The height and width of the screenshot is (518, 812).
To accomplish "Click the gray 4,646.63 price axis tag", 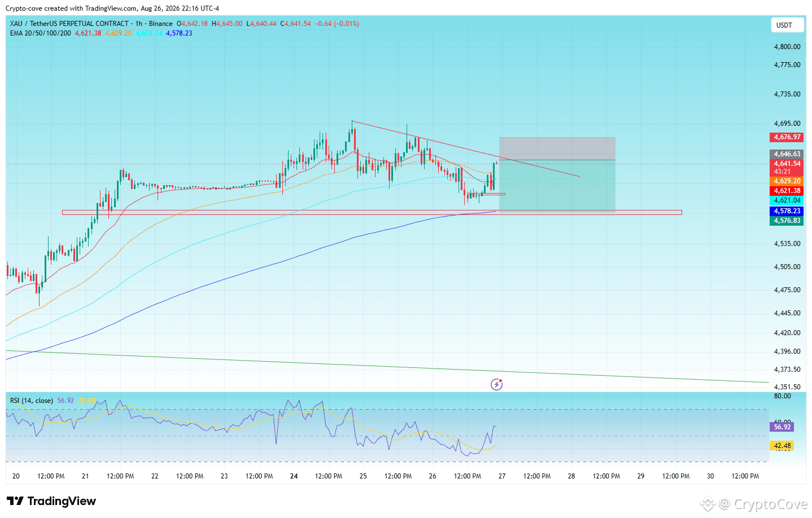I will click(787, 154).
